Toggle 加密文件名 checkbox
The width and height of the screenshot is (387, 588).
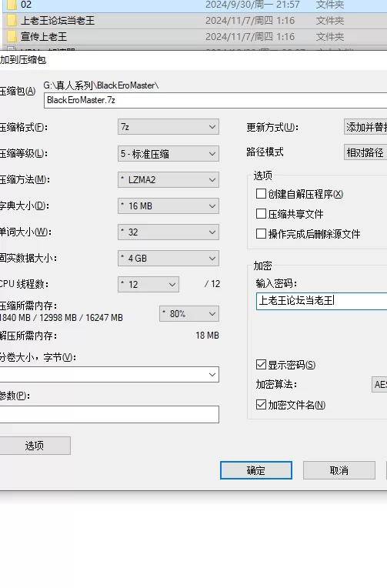click(x=261, y=405)
